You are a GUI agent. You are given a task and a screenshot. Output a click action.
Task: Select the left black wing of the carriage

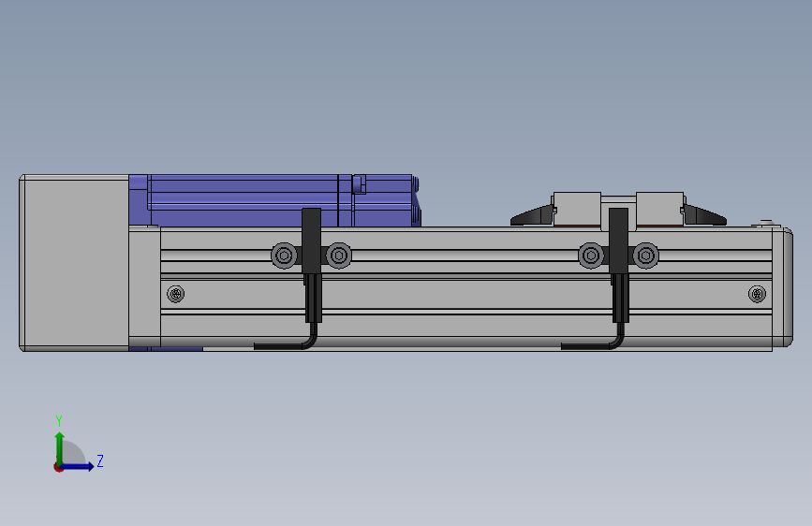[x=532, y=216]
